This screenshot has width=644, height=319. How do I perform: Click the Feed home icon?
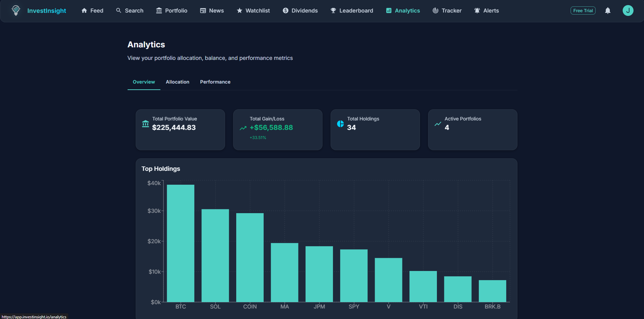pyautogui.click(x=84, y=10)
